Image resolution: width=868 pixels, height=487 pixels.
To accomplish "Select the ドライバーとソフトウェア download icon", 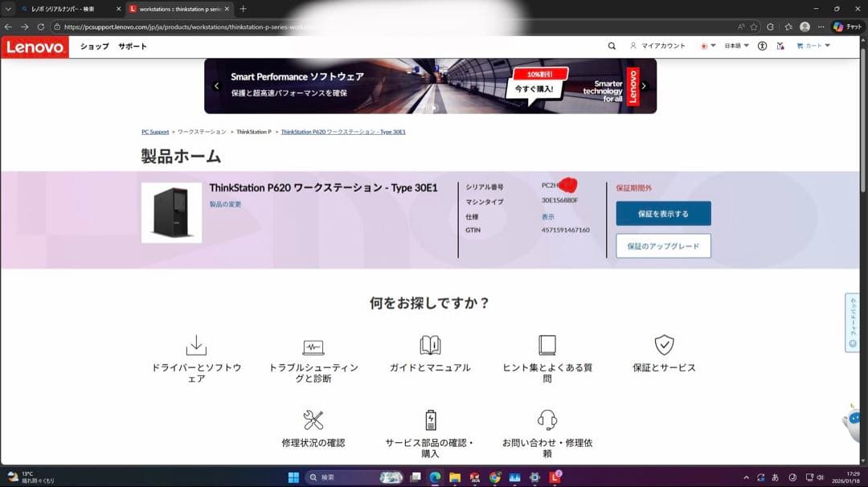I will (195, 344).
